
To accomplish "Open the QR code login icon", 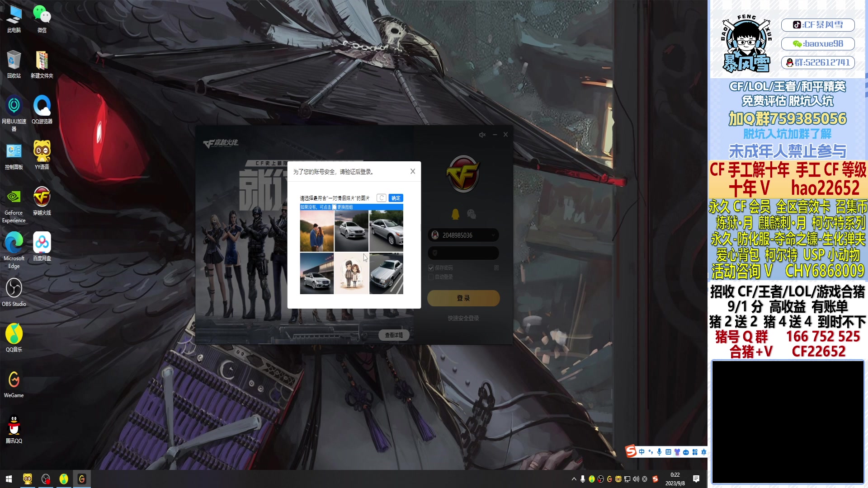I will pyautogui.click(x=496, y=268).
